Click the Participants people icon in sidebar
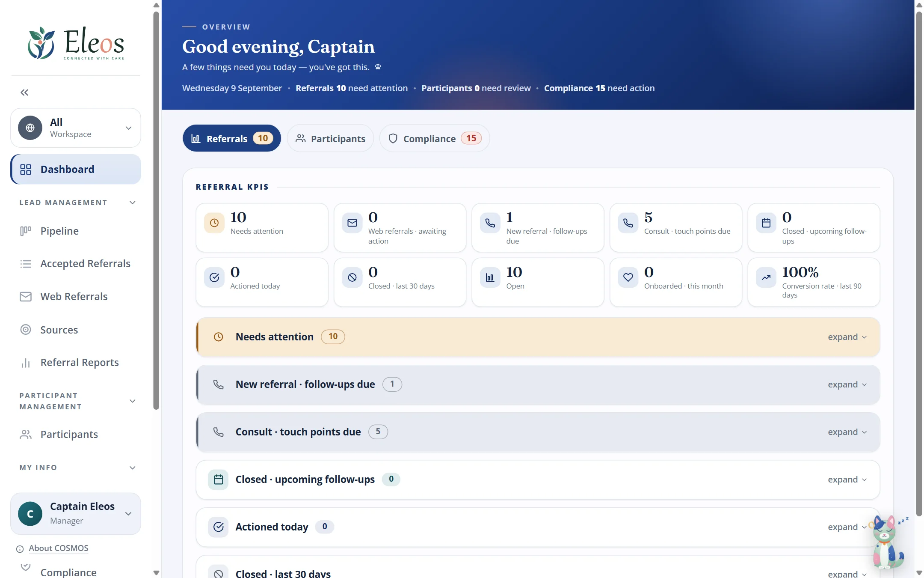This screenshot has height=578, width=924. pyautogui.click(x=26, y=435)
